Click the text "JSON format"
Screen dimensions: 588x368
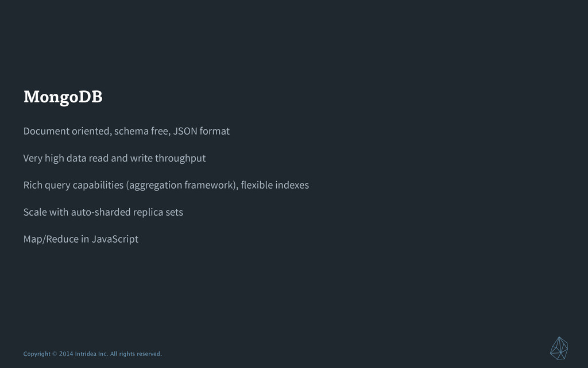point(202,131)
